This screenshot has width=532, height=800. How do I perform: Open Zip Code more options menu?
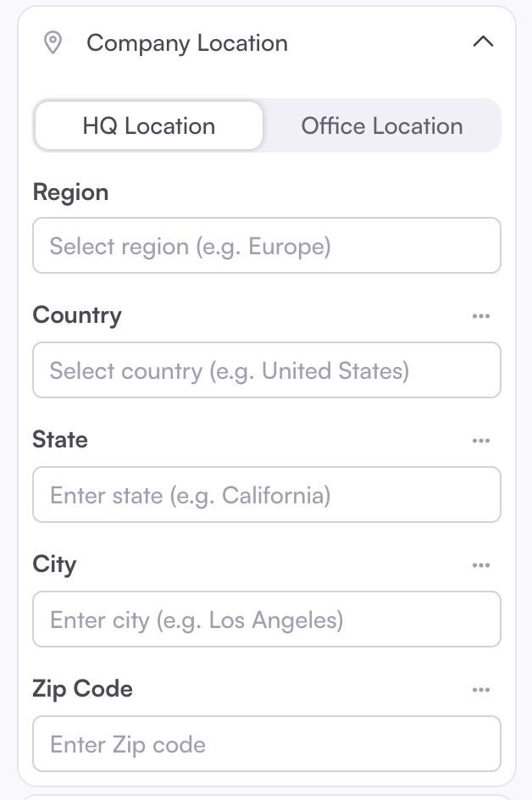tap(481, 690)
